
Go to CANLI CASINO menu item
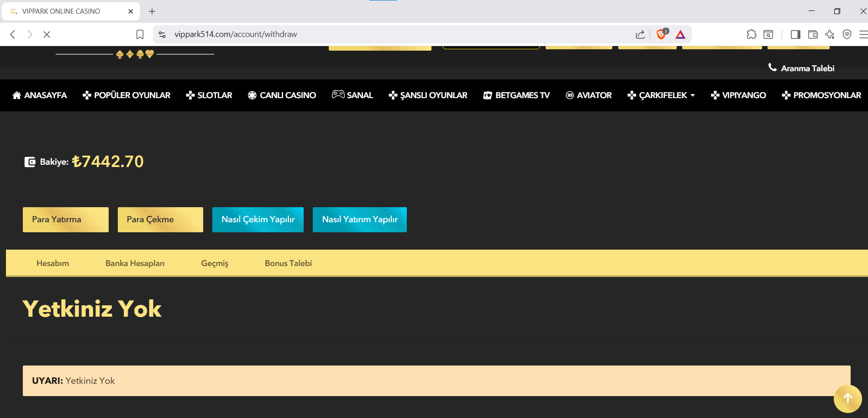click(282, 95)
